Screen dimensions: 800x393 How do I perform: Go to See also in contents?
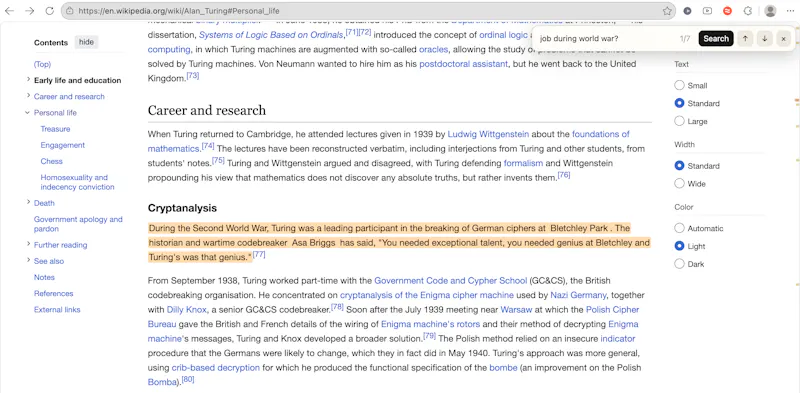tap(49, 261)
